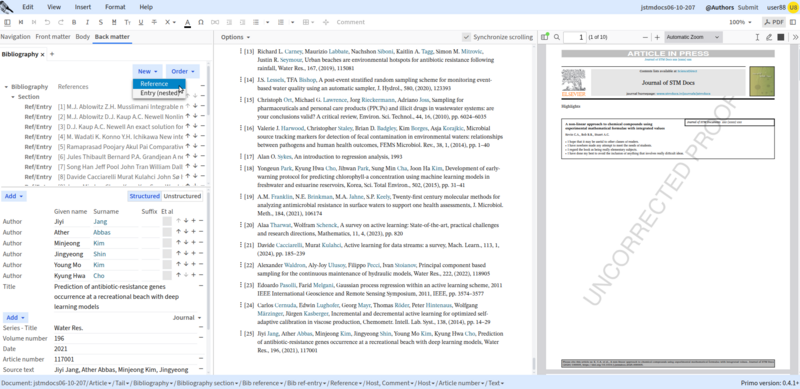Image resolution: width=800 pixels, height=389 pixels.
Task: Add a new author after Ather Abbas
Action: coord(193,232)
